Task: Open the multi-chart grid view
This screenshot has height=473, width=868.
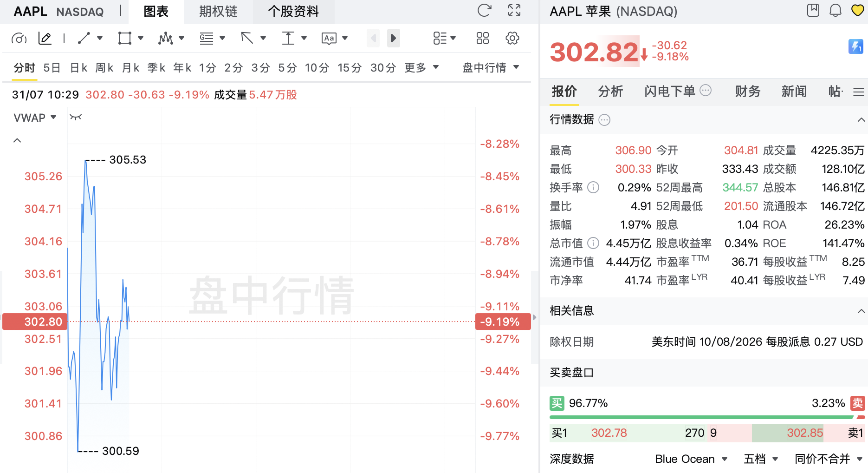Action: click(483, 38)
